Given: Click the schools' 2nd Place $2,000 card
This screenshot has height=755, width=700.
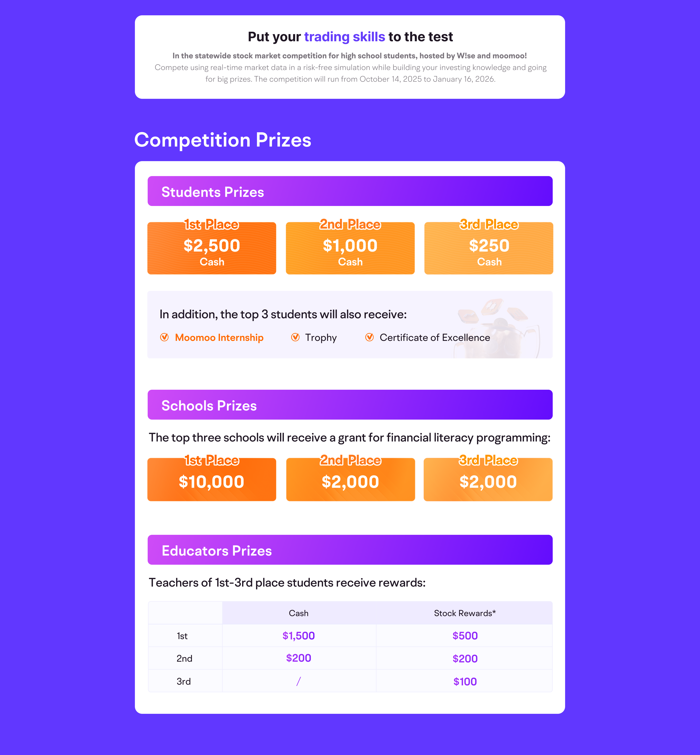Looking at the screenshot, I should point(350,480).
